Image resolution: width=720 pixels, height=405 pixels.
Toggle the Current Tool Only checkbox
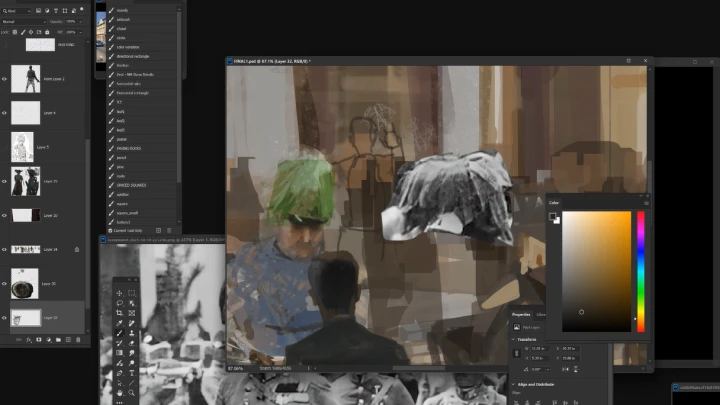point(110,231)
